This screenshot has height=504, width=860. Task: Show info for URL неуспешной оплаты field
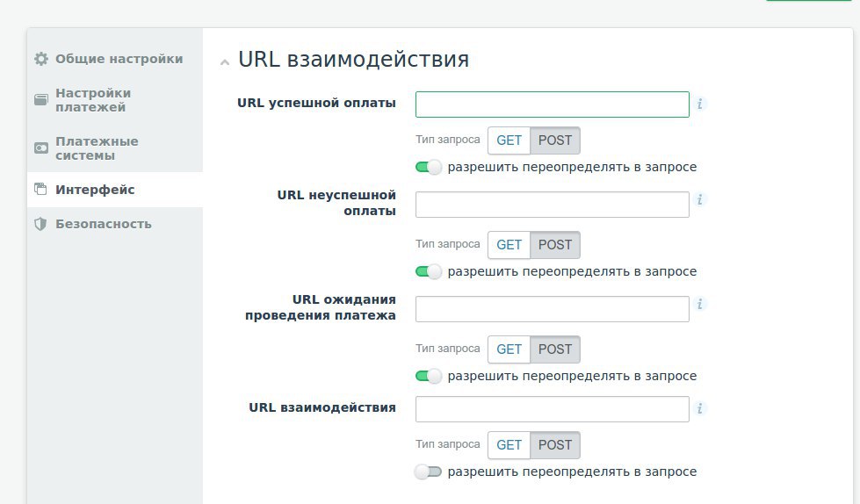[x=700, y=199]
